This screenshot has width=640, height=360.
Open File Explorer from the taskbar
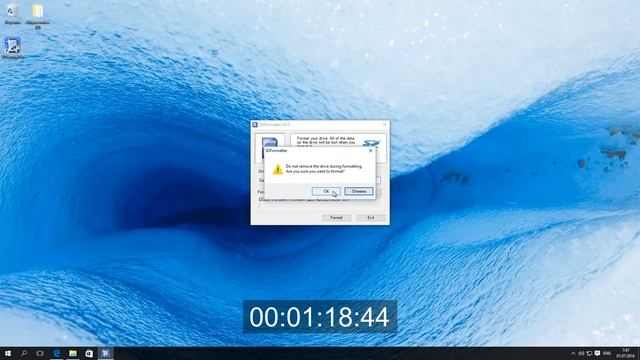click(73, 353)
